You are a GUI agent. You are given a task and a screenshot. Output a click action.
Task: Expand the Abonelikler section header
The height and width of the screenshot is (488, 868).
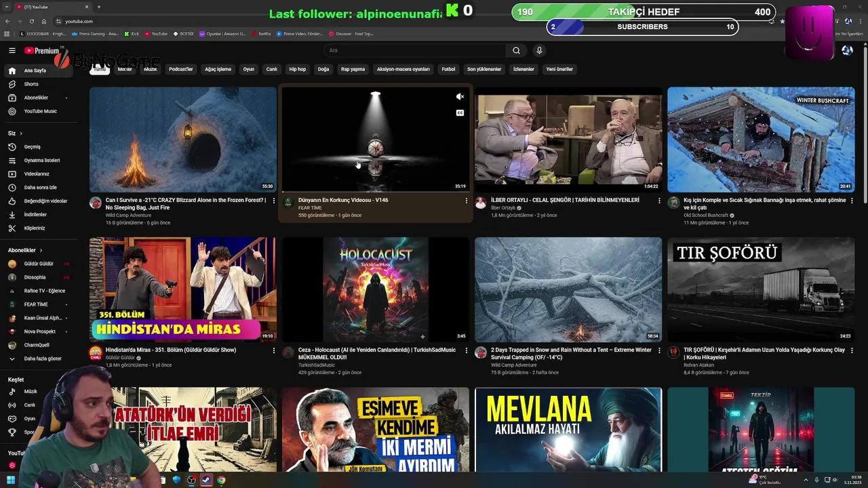pyautogui.click(x=25, y=251)
